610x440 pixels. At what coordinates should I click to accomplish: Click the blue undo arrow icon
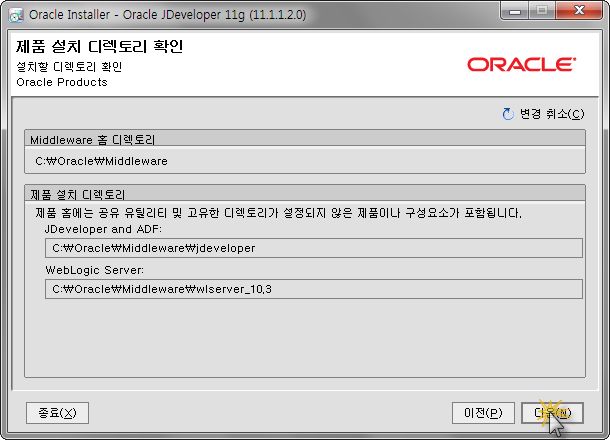(508, 114)
